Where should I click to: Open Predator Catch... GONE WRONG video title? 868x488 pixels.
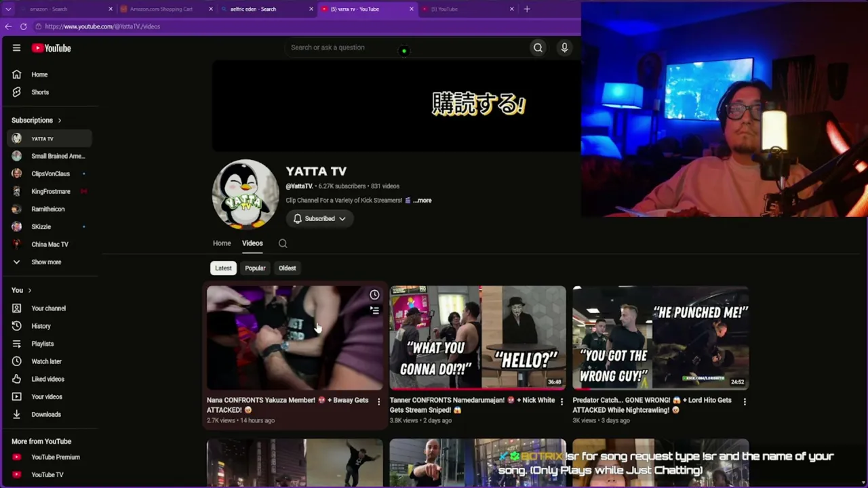(x=652, y=405)
